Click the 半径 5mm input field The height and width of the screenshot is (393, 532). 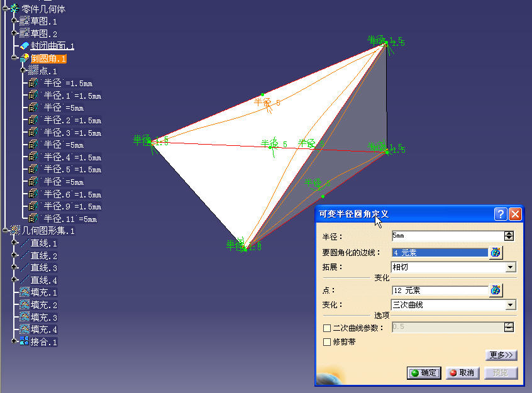448,236
